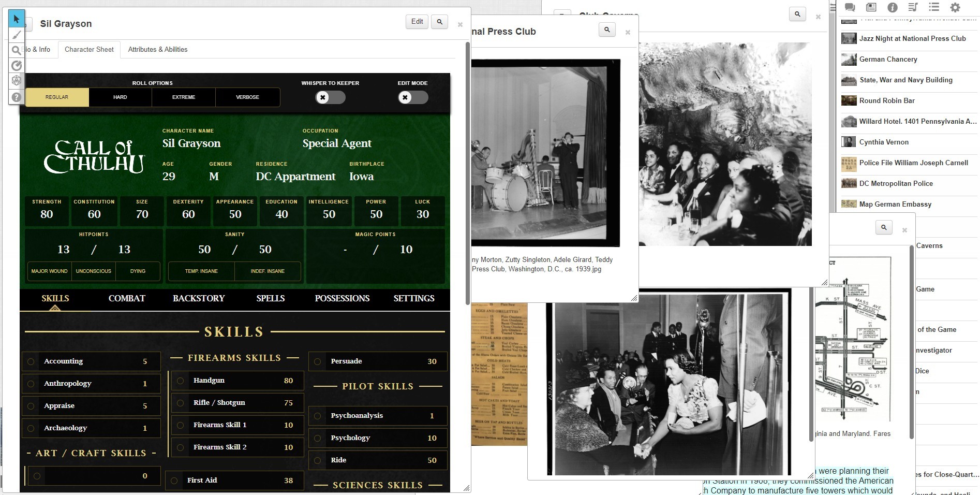Check the Psychology skill improvement circle
This screenshot has width=980, height=495.
tap(318, 438)
